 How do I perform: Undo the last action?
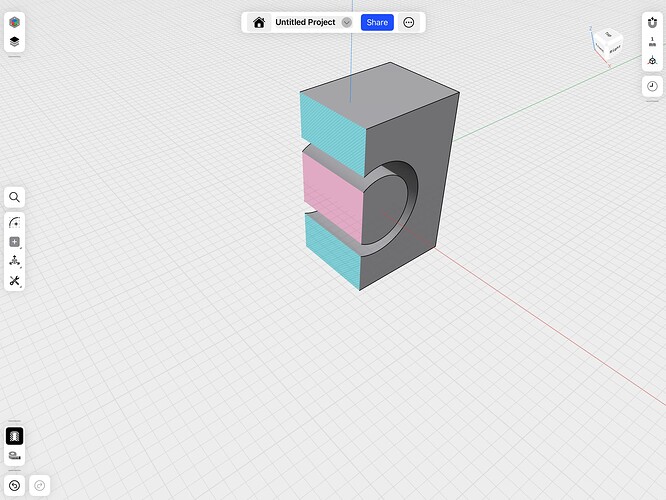tap(14, 486)
